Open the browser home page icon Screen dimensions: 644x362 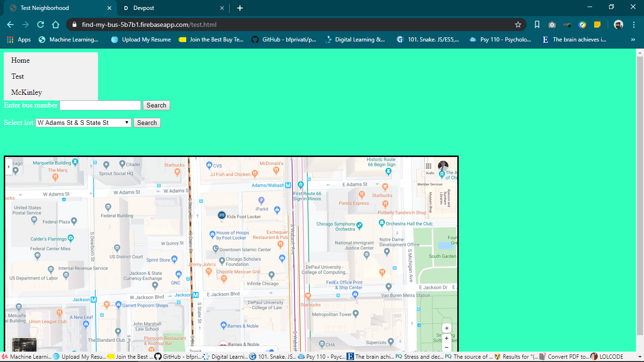click(x=56, y=25)
